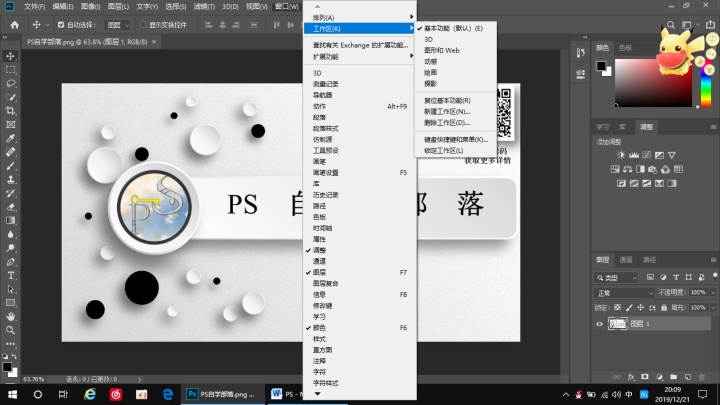Select the Quick Selection tool
The image size is (720, 405).
click(10, 97)
